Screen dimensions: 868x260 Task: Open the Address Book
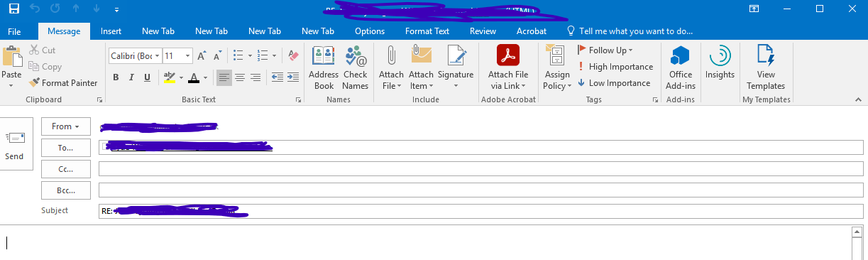(324, 68)
